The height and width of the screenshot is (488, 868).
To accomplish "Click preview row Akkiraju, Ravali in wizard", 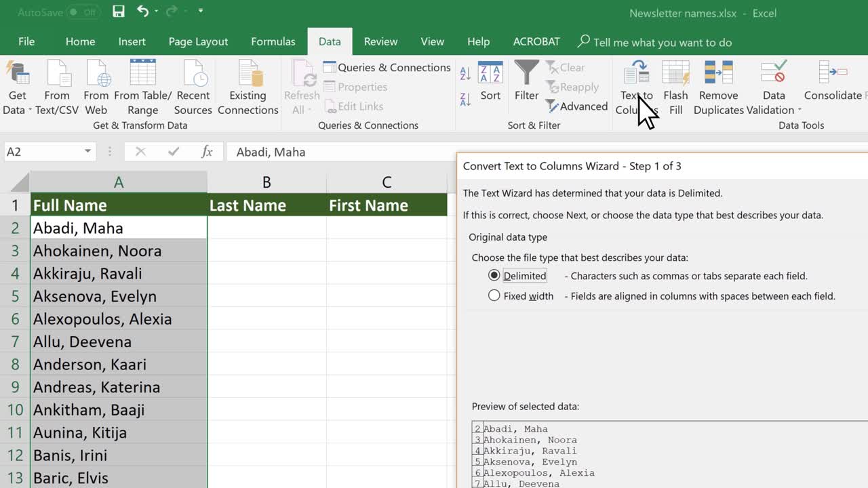I will (x=530, y=451).
